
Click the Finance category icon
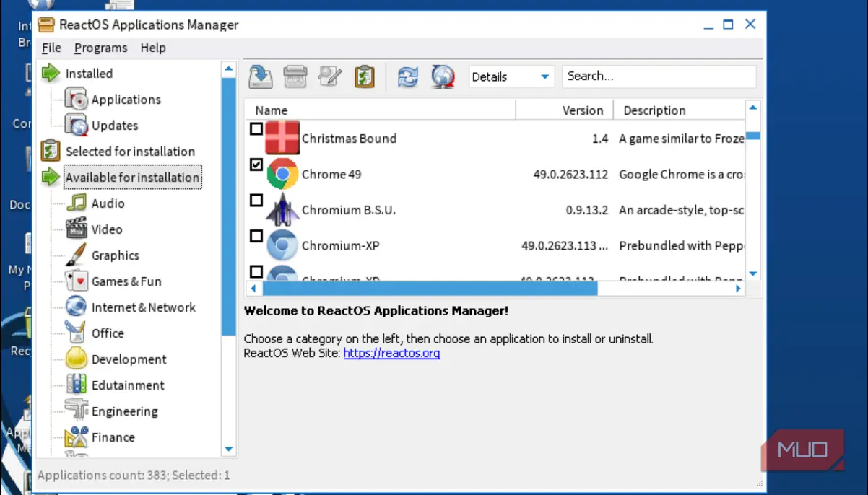[x=76, y=437]
